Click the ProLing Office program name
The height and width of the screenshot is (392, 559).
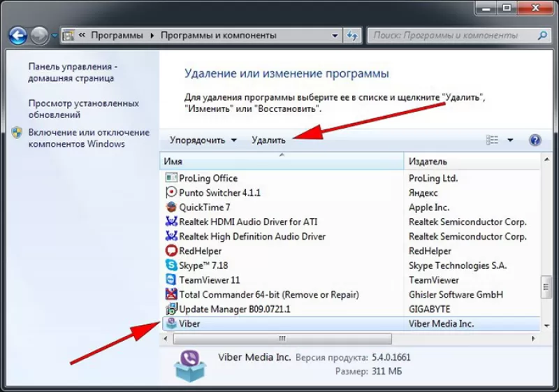pos(208,177)
